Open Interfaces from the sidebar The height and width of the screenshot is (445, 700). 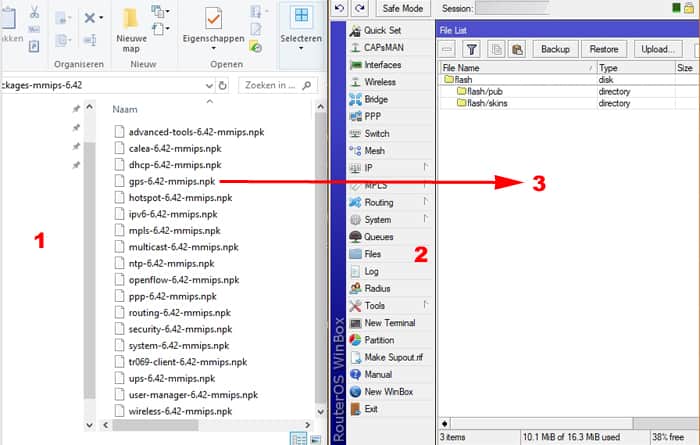coord(383,65)
